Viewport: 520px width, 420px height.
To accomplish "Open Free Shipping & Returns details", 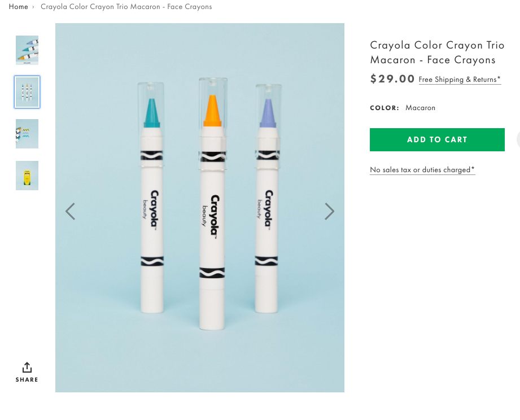I will pyautogui.click(x=460, y=80).
